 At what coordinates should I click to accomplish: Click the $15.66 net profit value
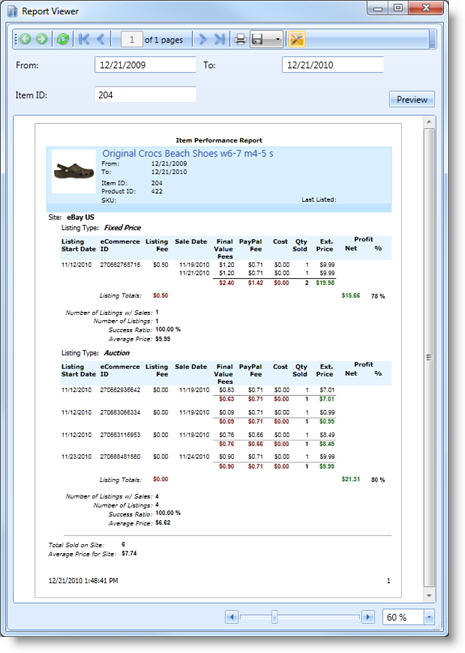coord(351,296)
